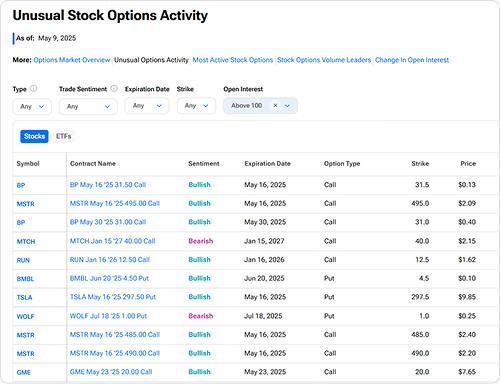Image resolution: width=500 pixels, height=384 pixels.
Task: Sort by the Strike column header
Action: pyautogui.click(x=420, y=164)
